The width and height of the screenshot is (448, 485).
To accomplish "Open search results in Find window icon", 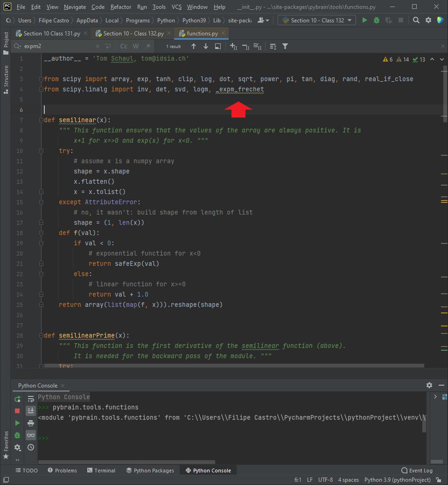I will 217,46.
